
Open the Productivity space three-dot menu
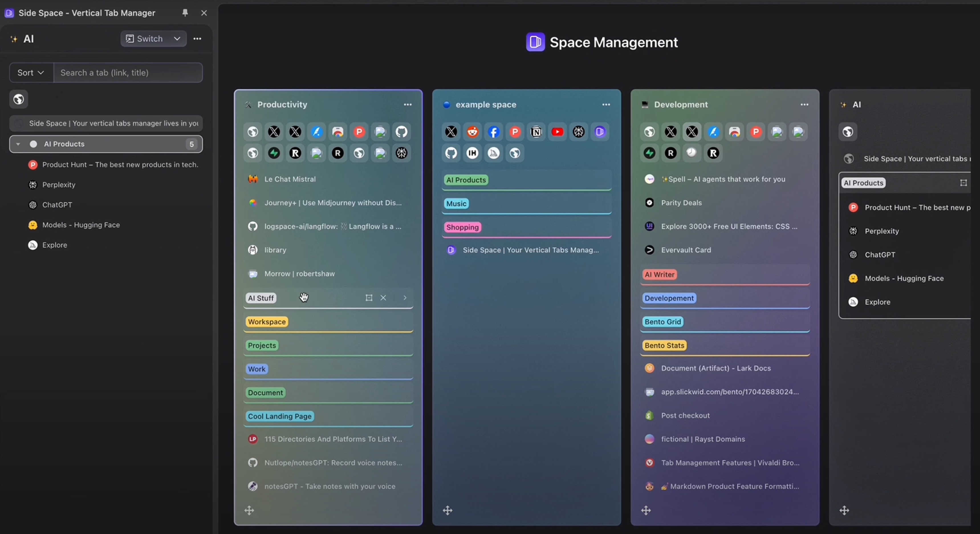pyautogui.click(x=407, y=104)
